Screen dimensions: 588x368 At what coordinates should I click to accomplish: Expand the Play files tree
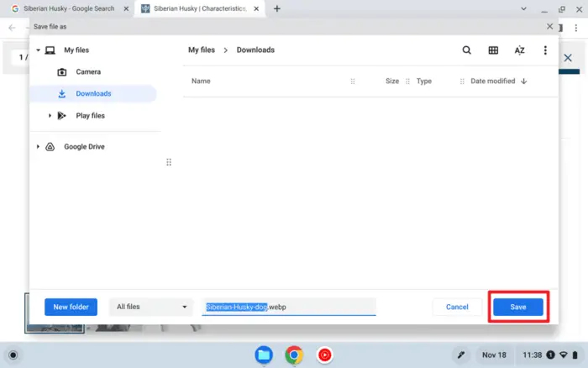[x=50, y=116]
